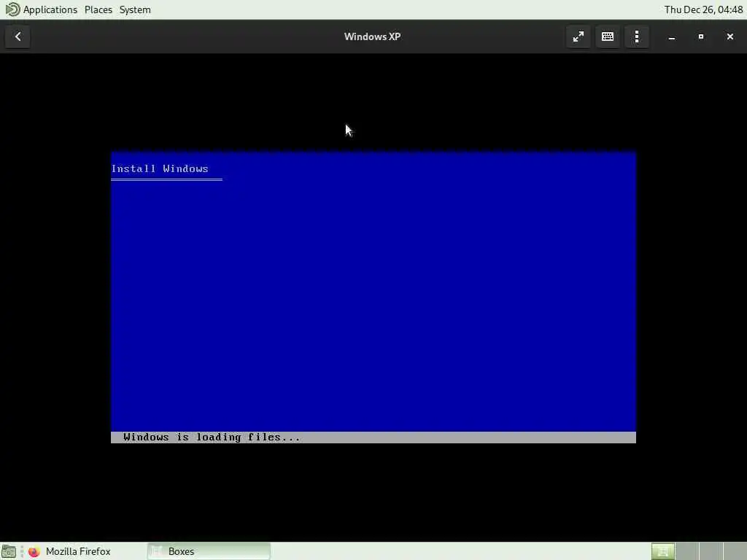This screenshot has height=560, width=747.
Task: Click the MATE logo icon in the panel
Action: click(x=12, y=9)
